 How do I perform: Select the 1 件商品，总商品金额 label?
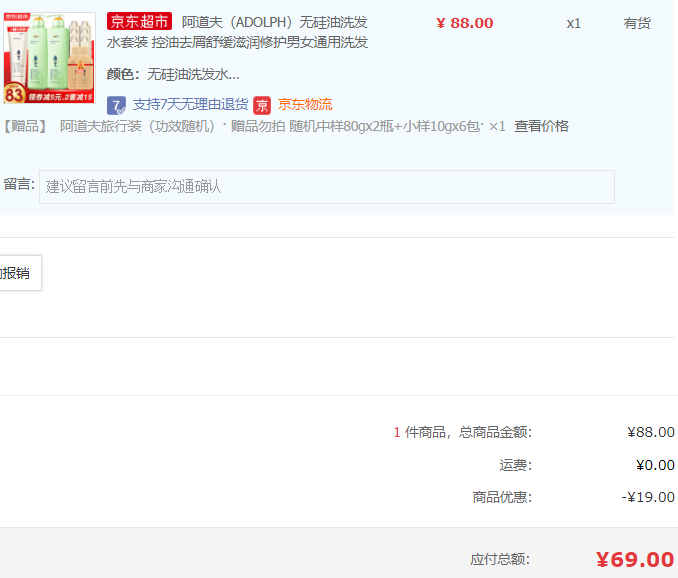(x=463, y=432)
